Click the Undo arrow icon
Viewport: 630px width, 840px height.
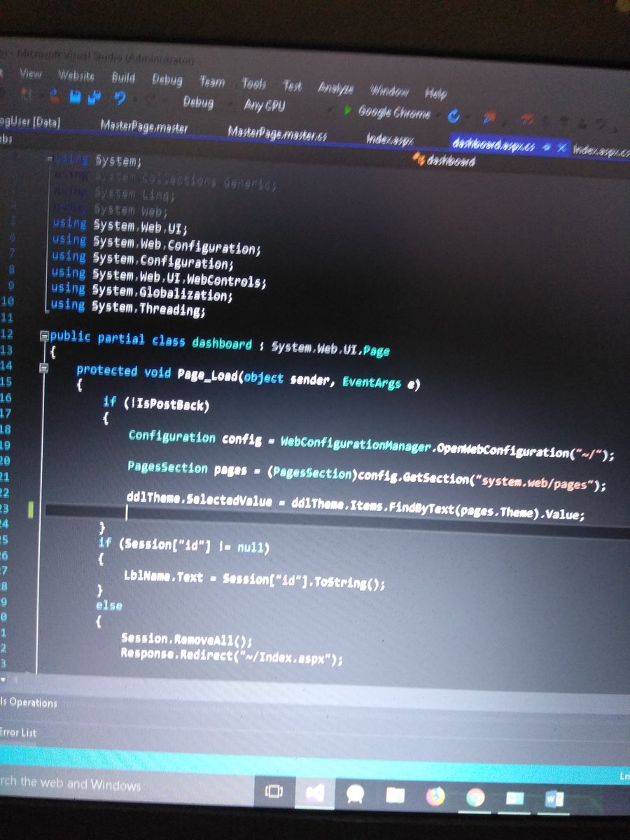pos(120,98)
